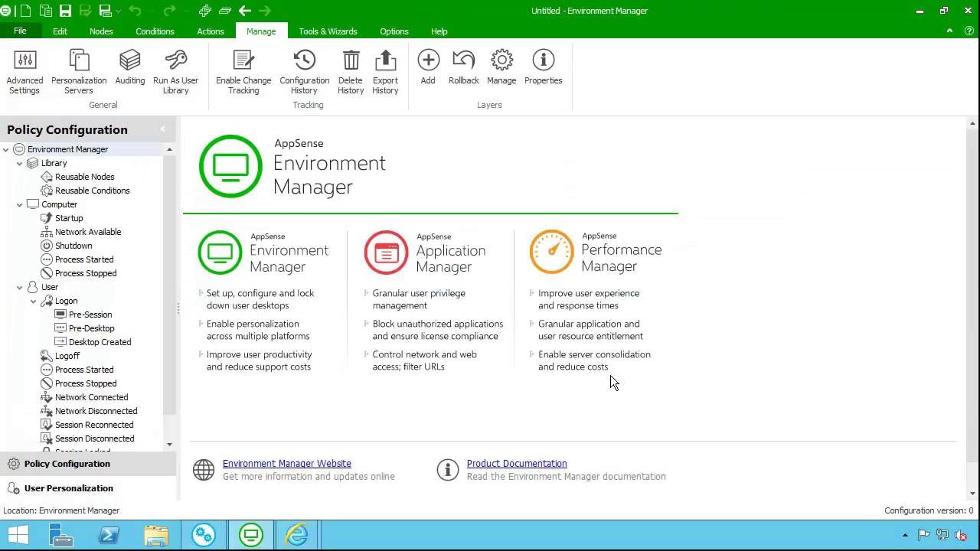Viewport: 980px width, 551px height.
Task: Collapse the Environment Manager root node
Action: pos(6,149)
